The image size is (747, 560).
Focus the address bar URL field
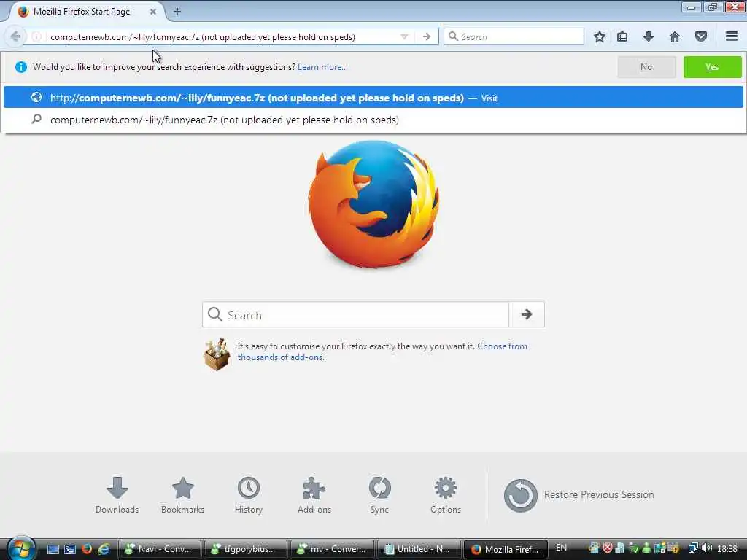point(219,36)
